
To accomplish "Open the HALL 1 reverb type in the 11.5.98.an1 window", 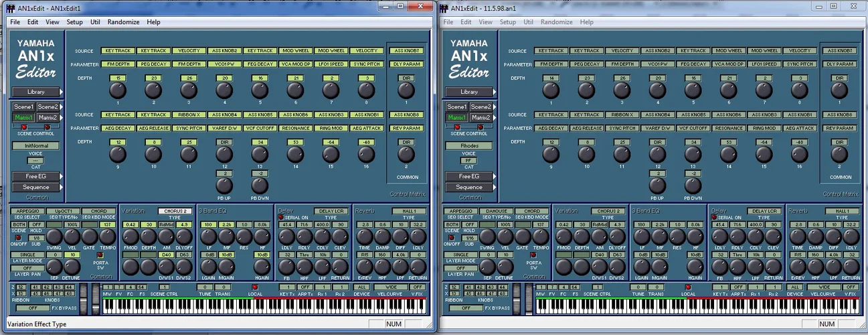I will pos(842,211).
